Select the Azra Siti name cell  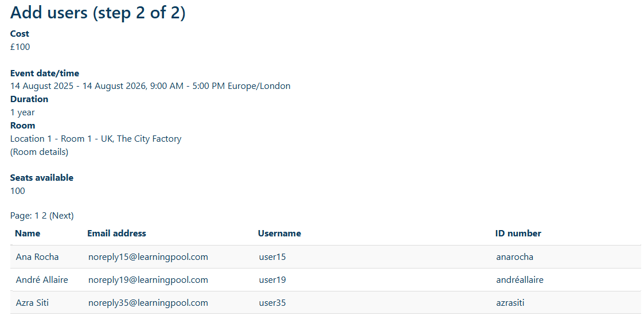32,303
